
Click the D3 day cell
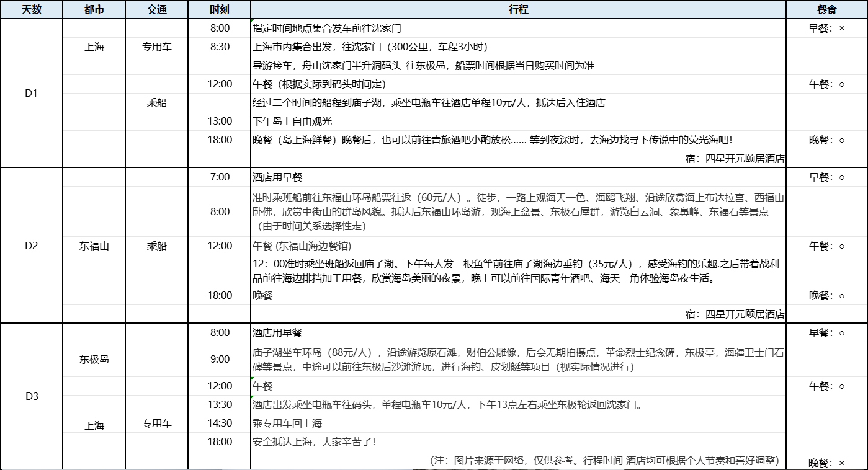point(32,396)
